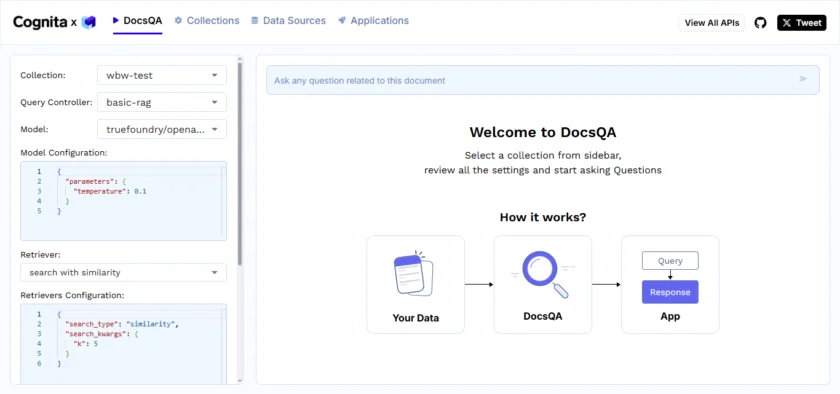Open the Collection dropdown showing wbw-test

click(x=162, y=75)
